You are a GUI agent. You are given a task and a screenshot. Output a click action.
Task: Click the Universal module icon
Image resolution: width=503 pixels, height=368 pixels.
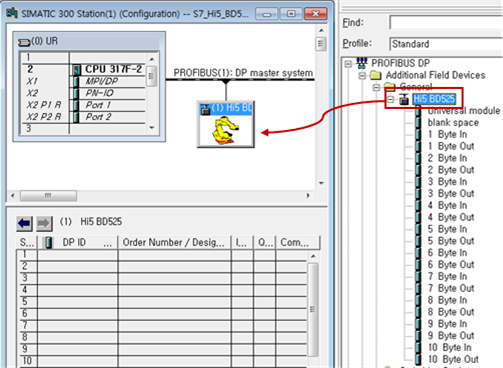418,111
